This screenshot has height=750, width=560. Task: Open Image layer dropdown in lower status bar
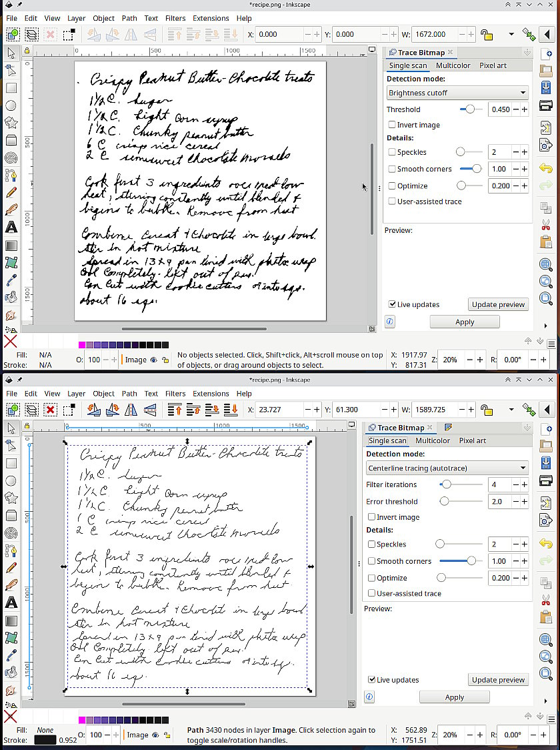click(137, 735)
